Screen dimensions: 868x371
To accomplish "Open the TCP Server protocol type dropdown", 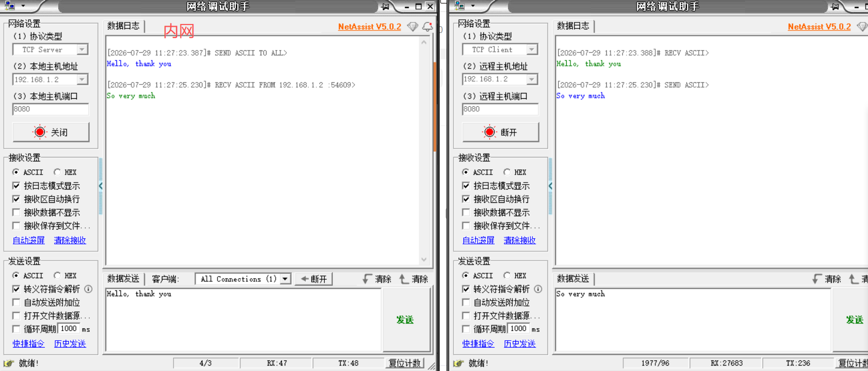I will pos(82,50).
